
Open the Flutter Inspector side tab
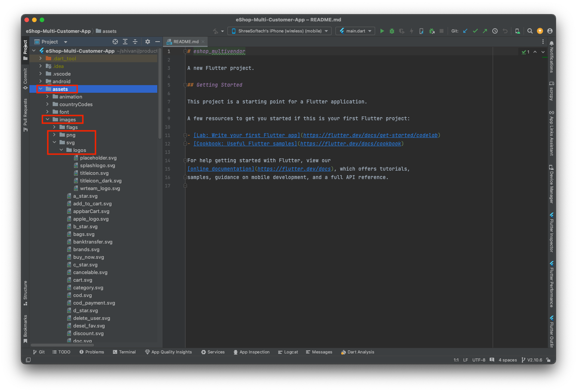pos(551,232)
